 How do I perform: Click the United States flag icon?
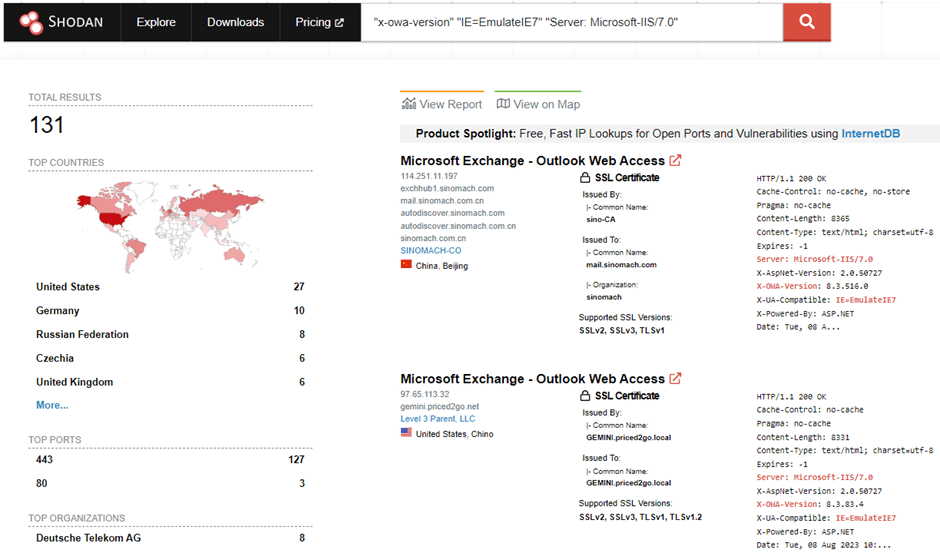point(406,432)
